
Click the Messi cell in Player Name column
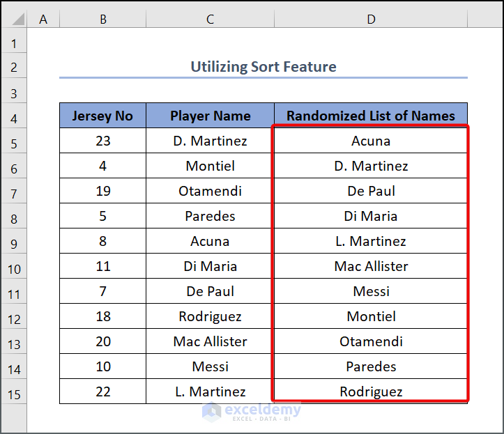pos(210,366)
